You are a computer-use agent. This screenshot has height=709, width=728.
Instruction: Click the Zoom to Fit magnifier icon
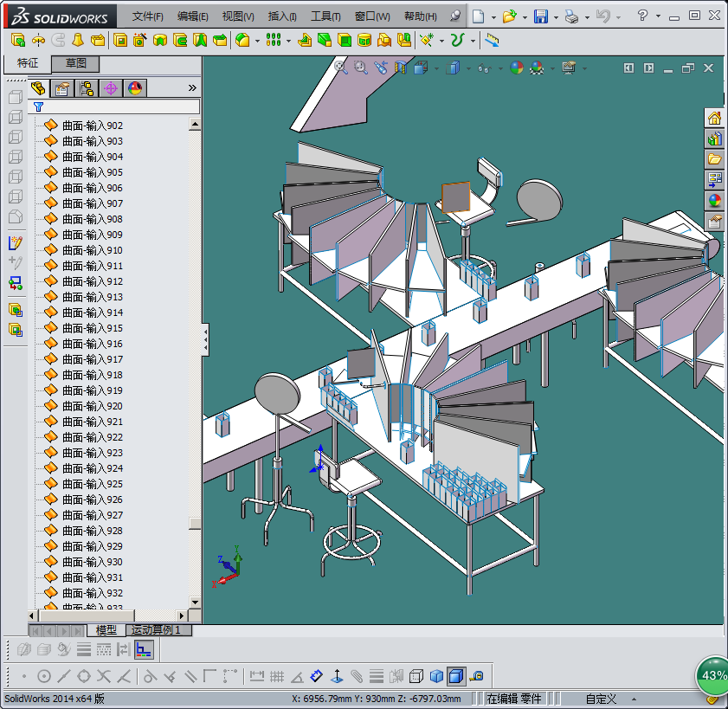pos(341,68)
